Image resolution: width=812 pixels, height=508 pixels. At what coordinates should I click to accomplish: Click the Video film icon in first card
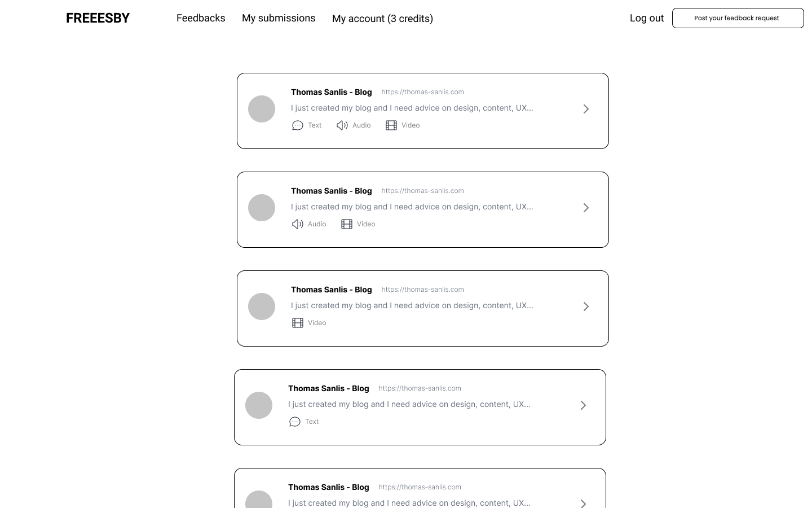pyautogui.click(x=391, y=125)
